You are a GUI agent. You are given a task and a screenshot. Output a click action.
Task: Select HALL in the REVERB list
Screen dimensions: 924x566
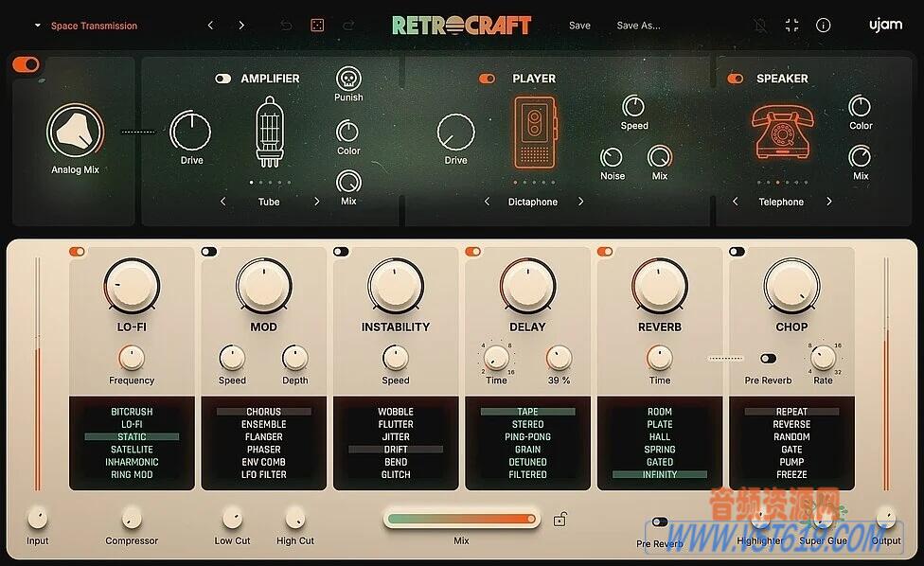pos(660,437)
